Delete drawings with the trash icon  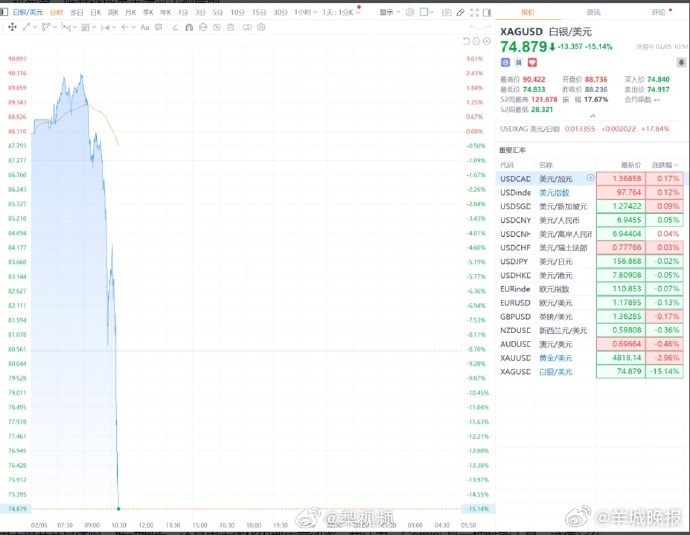231,27
